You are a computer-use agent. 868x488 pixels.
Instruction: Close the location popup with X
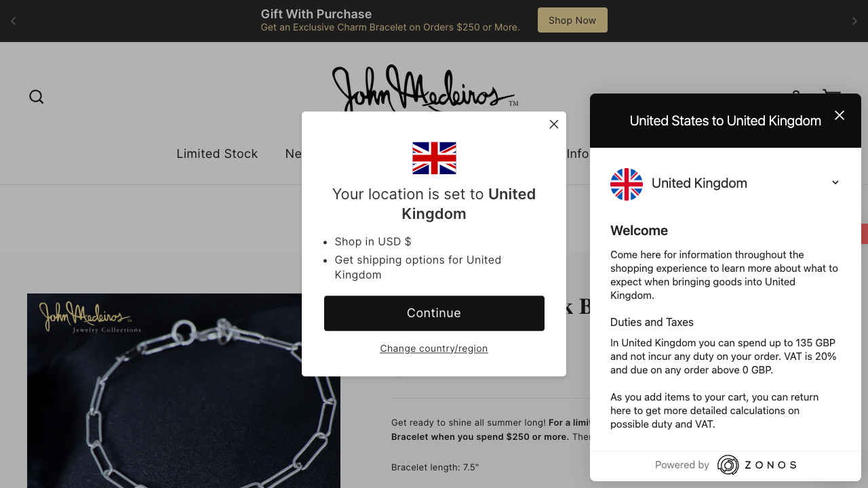coord(554,124)
